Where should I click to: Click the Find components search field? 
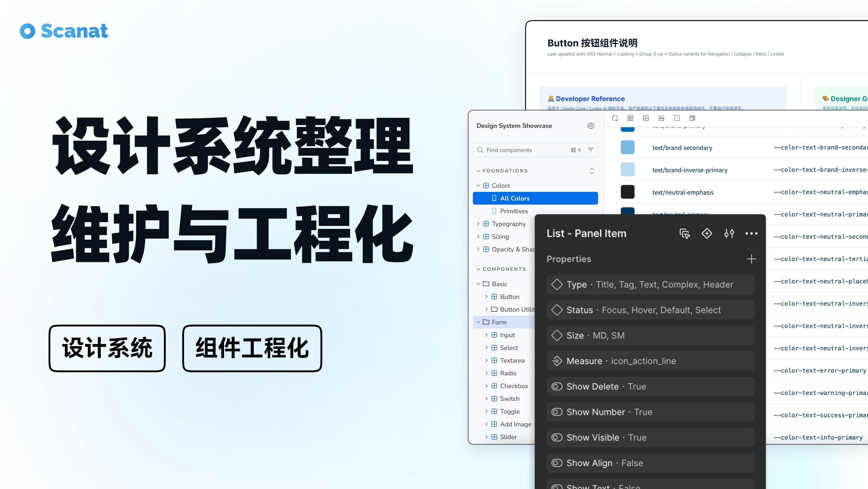(535, 150)
